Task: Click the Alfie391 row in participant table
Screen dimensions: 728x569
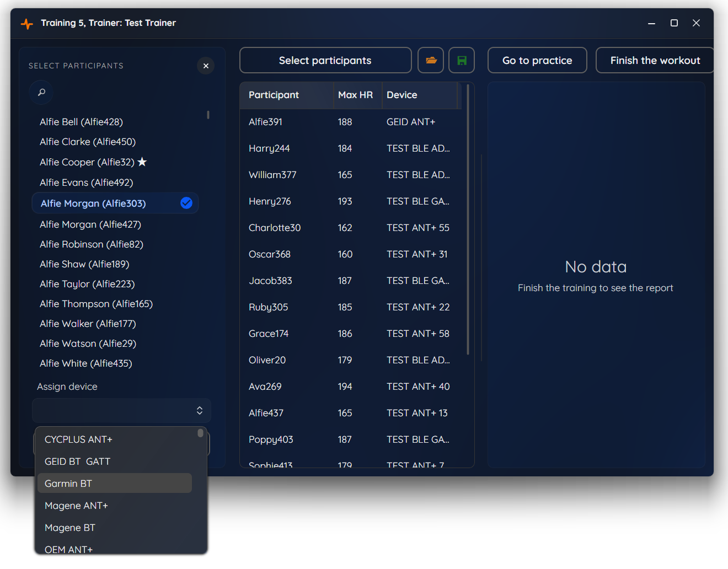Action: (x=351, y=122)
